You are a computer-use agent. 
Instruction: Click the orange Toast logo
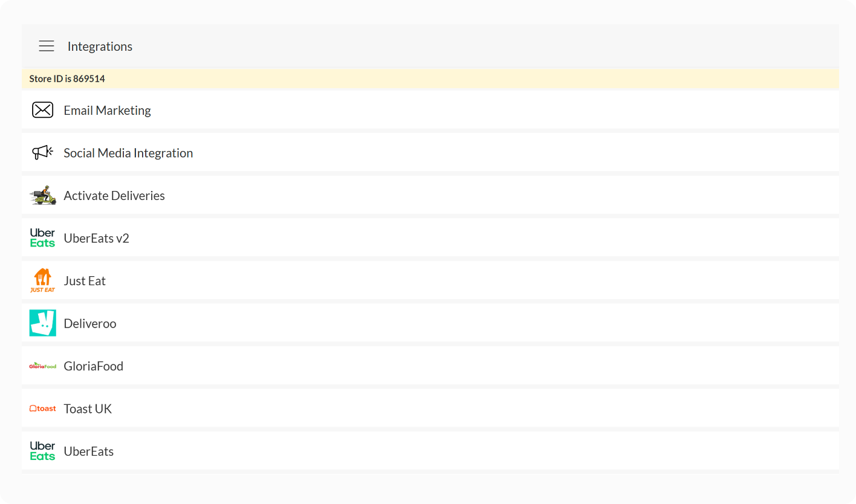pos(42,409)
